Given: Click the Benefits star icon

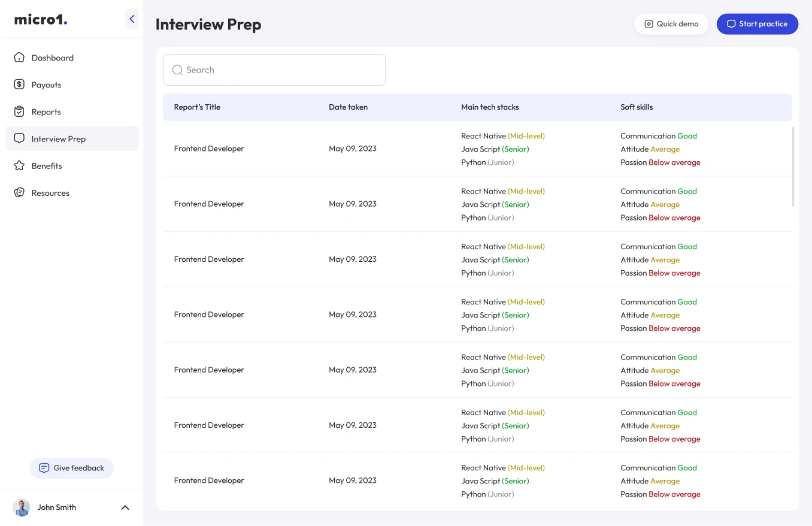Looking at the screenshot, I should (20, 165).
